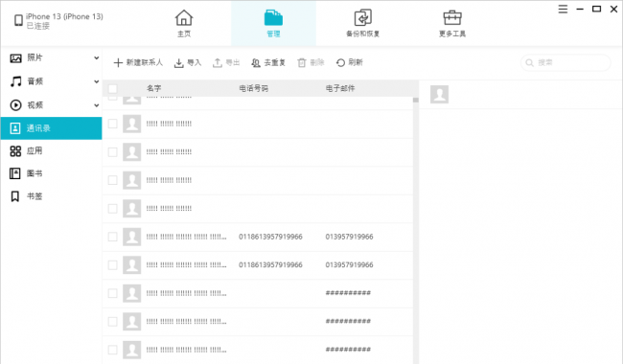Click the 电话号码 column header
This screenshot has height=364, width=623.
(253, 88)
